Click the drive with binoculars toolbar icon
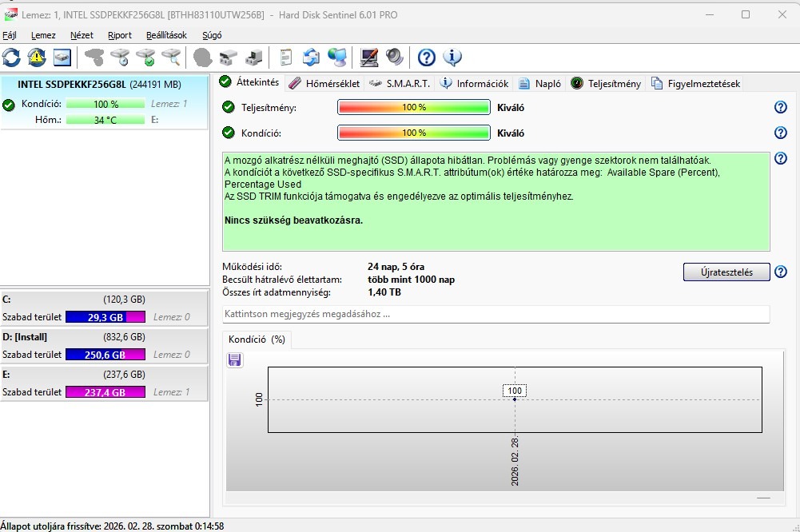The height and width of the screenshot is (532, 800). [228, 58]
